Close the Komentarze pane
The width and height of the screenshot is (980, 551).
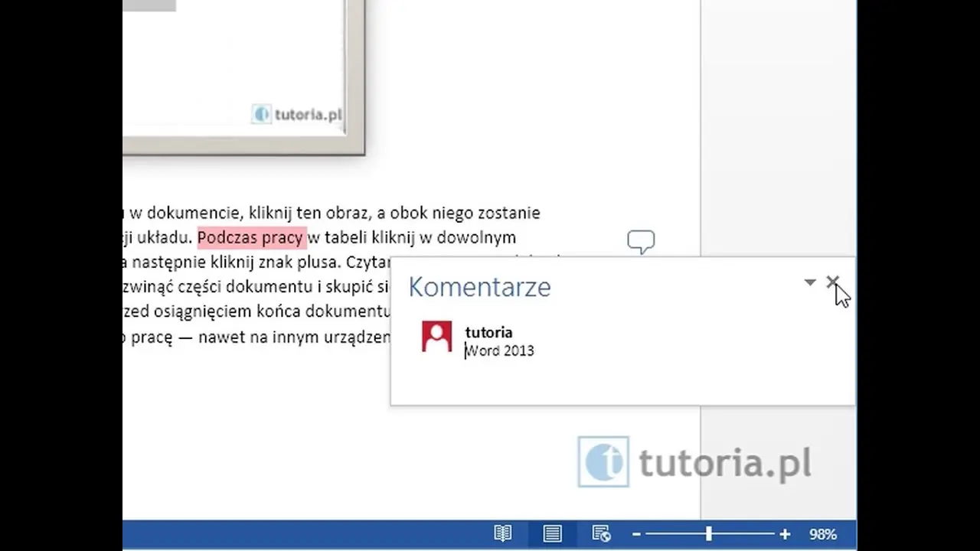click(x=832, y=282)
